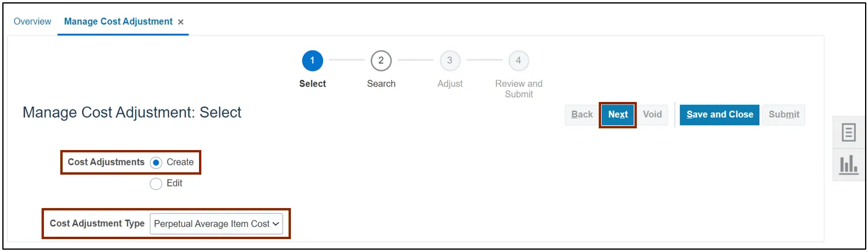The image size is (868, 252).
Task: Click the "Review and Submit" step label
Action: click(x=519, y=88)
